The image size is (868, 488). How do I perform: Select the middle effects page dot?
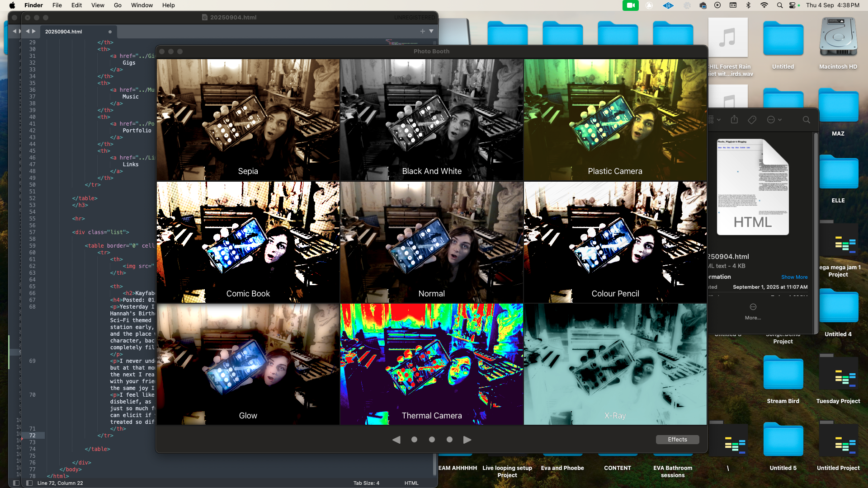coord(432,440)
